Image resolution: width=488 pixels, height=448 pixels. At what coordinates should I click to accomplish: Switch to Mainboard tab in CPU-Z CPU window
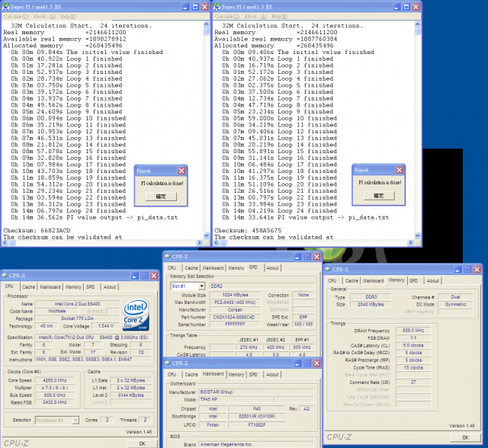[50, 287]
